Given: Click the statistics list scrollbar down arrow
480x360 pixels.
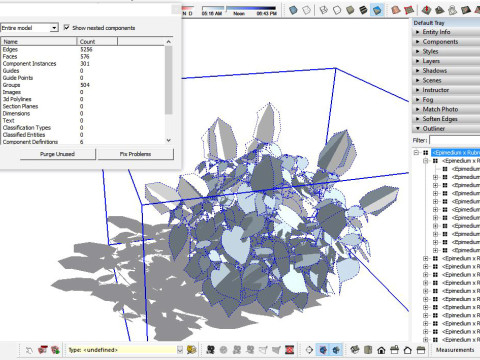Looking at the screenshot, I should [169, 140].
